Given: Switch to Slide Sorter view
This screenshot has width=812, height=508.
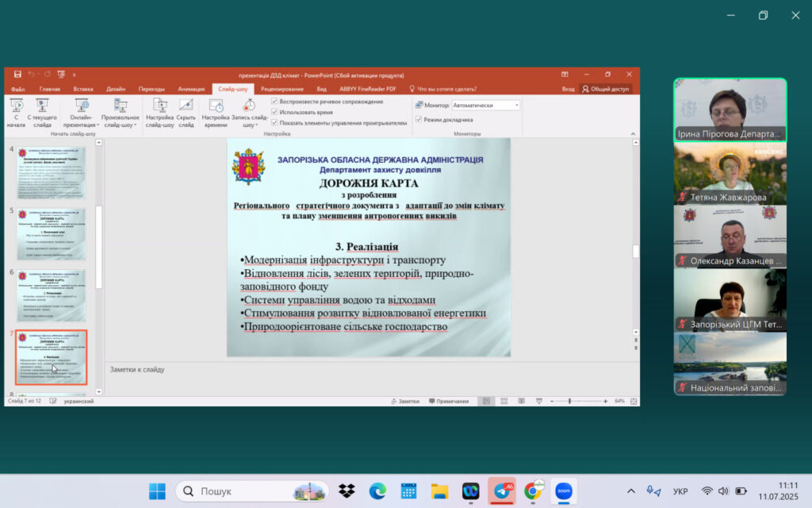Looking at the screenshot, I should [x=503, y=401].
